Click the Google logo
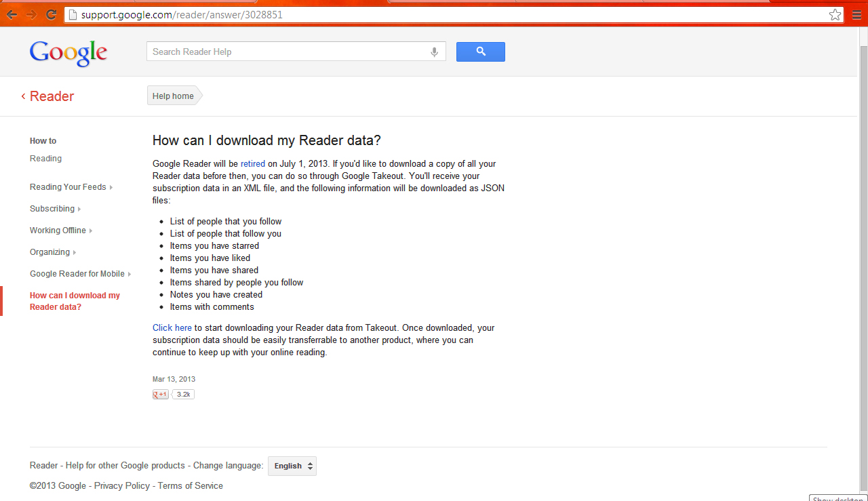 (68, 53)
